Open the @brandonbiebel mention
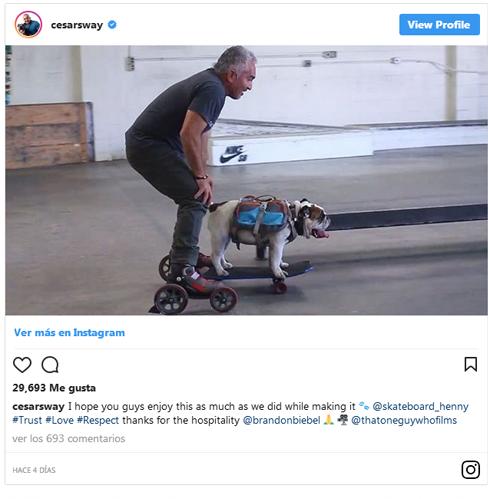488x499 pixels. pos(282,420)
